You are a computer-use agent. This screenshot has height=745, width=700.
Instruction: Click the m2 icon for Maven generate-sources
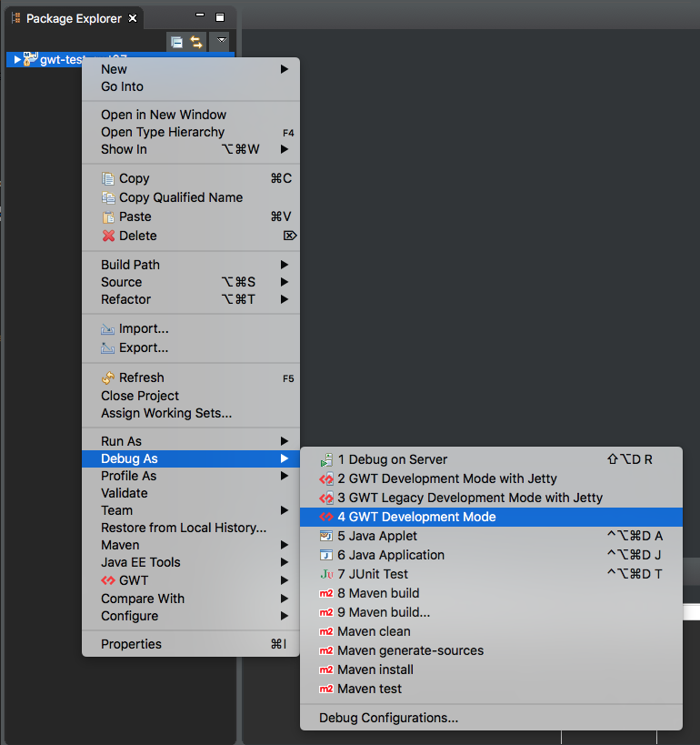pos(326,650)
